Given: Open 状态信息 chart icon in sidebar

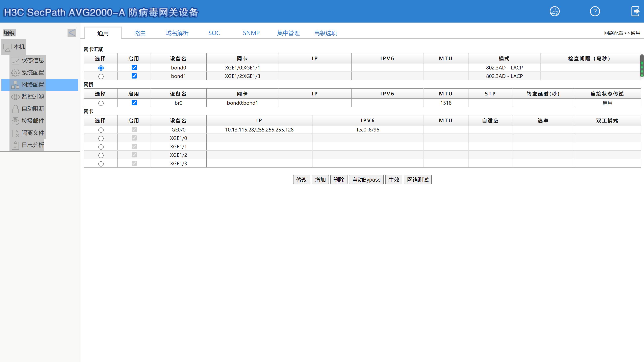Looking at the screenshot, I should pos(15,60).
